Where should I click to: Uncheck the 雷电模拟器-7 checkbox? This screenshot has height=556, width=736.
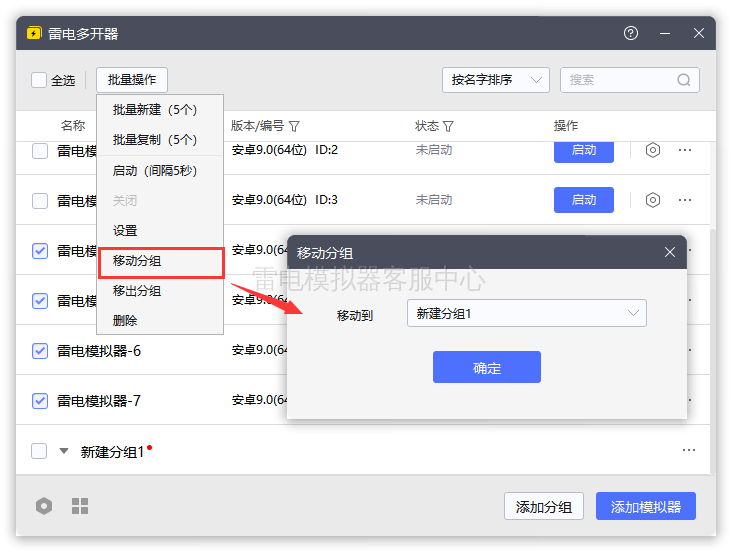(x=40, y=401)
